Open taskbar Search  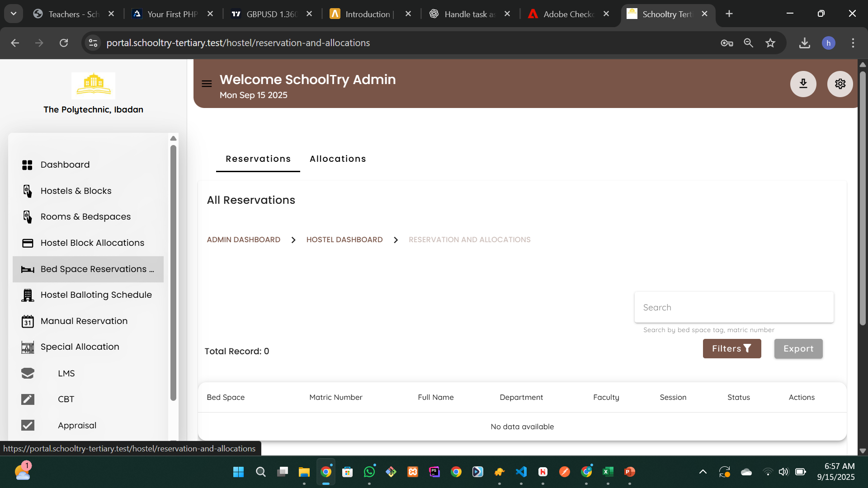(x=260, y=472)
